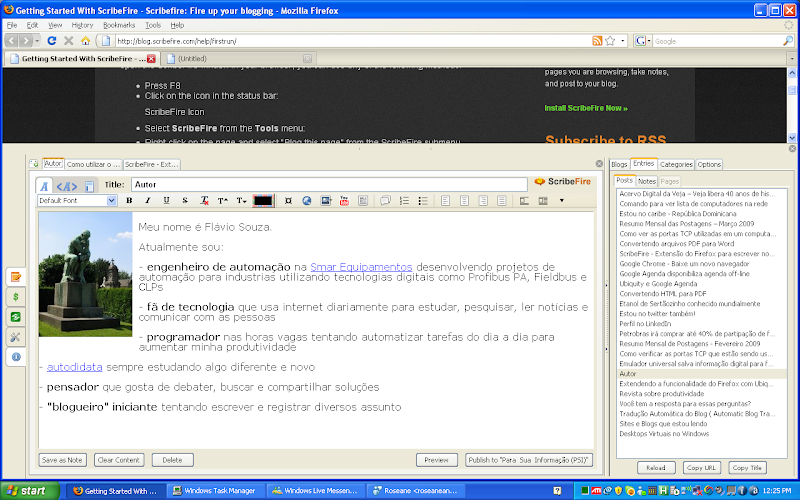Open the tools settings sidebar tab
Viewport: 800px width, 500px height.
tap(16, 337)
